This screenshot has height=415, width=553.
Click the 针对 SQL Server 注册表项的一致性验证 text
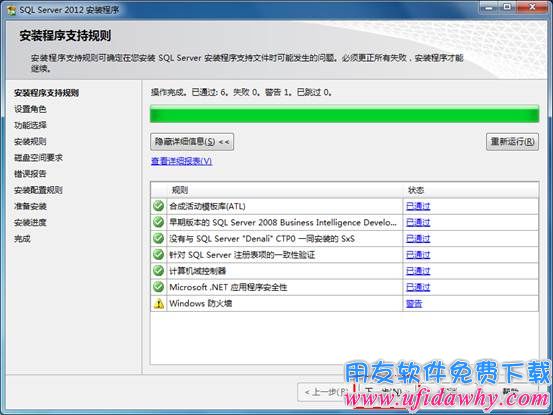(242, 255)
